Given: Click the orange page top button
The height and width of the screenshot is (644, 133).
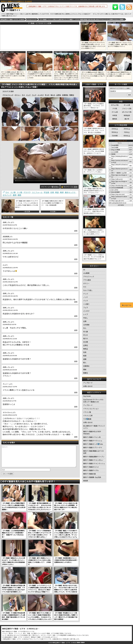Looking at the screenshot, I should (x=126, y=305).
